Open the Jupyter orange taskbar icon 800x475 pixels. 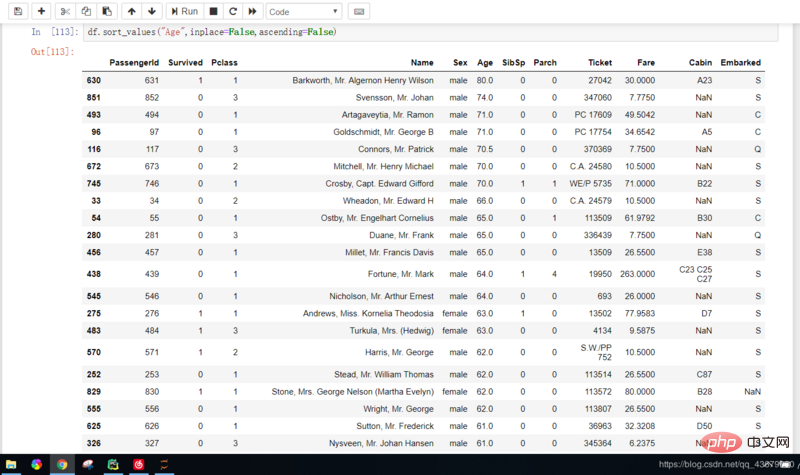coord(164,464)
